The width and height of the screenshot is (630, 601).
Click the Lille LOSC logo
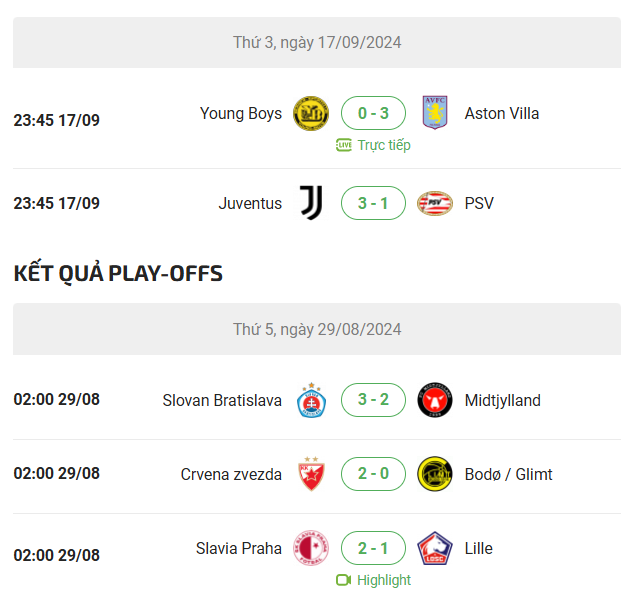pyautogui.click(x=435, y=548)
